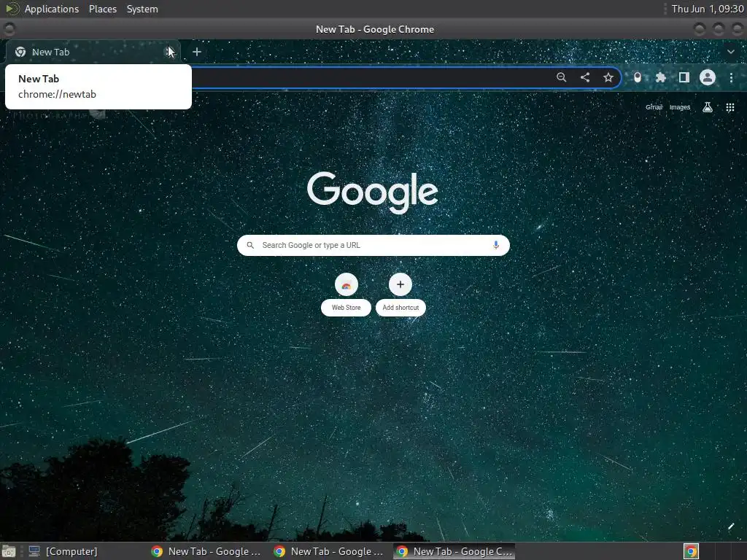Open the Google apps grid
Screen dimensions: 747x560
tap(729, 107)
